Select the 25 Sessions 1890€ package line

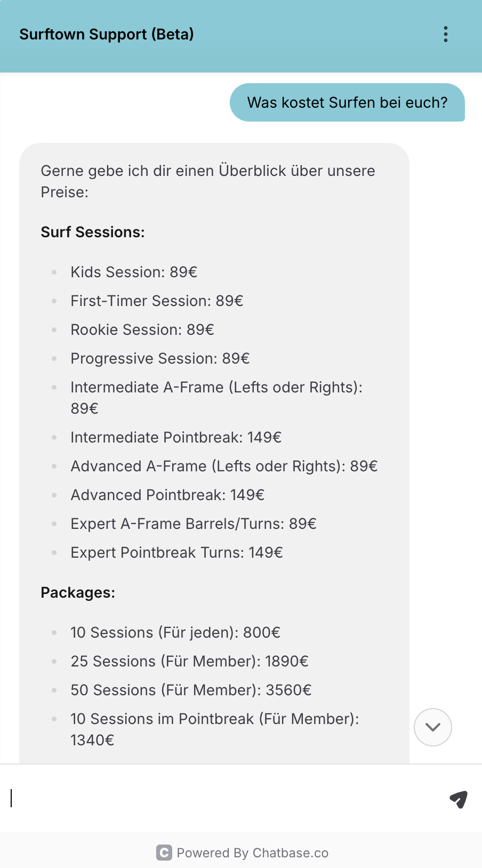pyautogui.click(x=189, y=661)
